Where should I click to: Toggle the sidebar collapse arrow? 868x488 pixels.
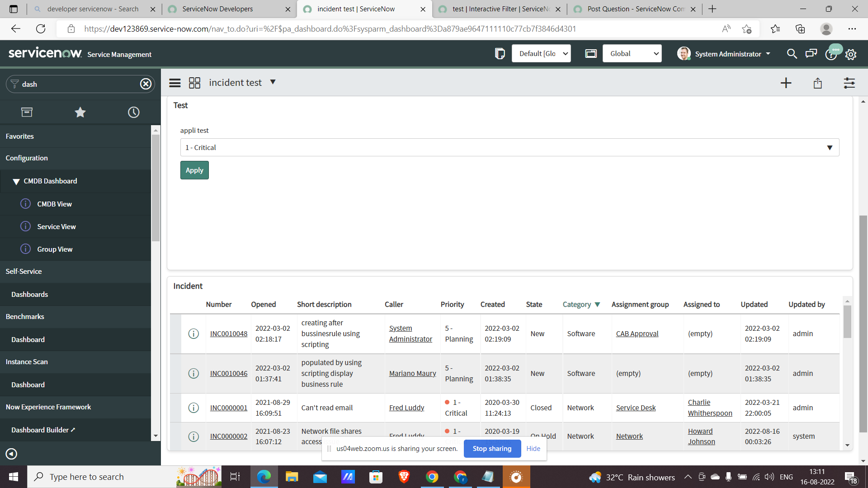tap(11, 454)
